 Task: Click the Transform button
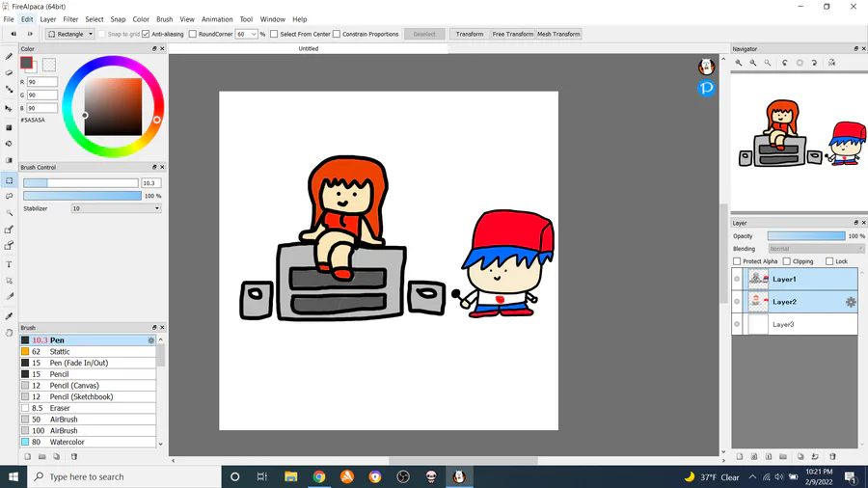click(x=470, y=35)
